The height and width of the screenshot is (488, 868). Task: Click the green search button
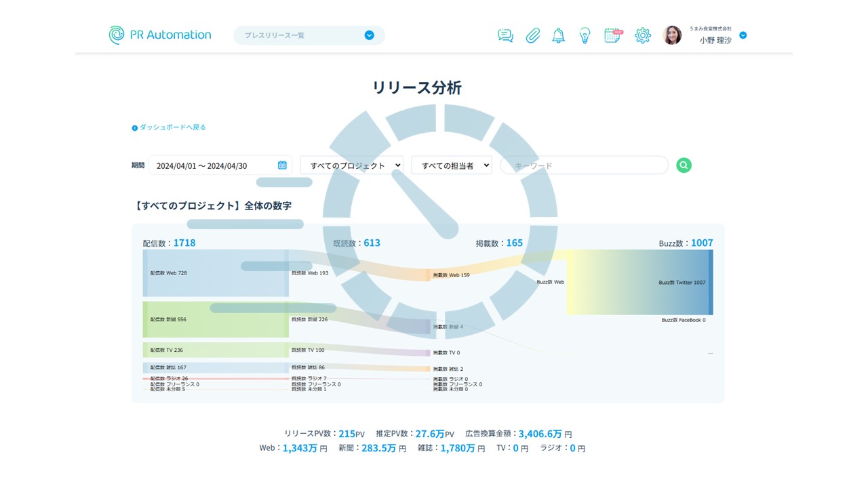[x=684, y=165]
